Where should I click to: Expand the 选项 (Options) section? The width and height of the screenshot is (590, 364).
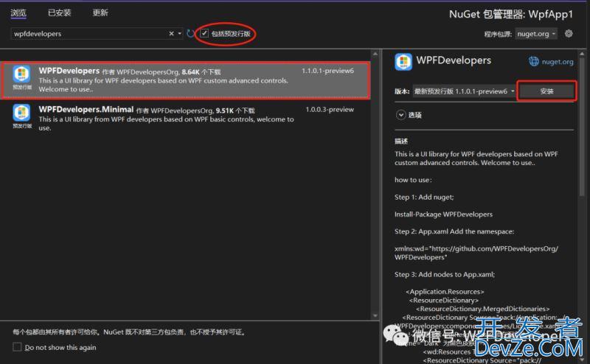400,115
